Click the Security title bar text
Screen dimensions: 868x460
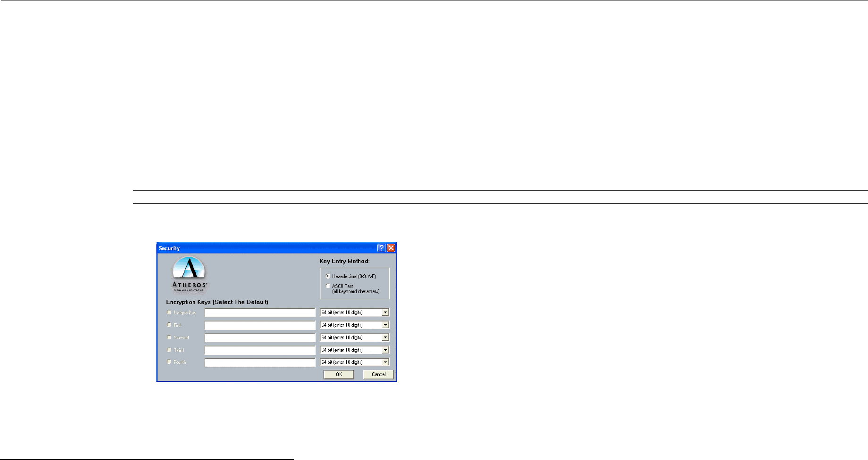point(169,248)
